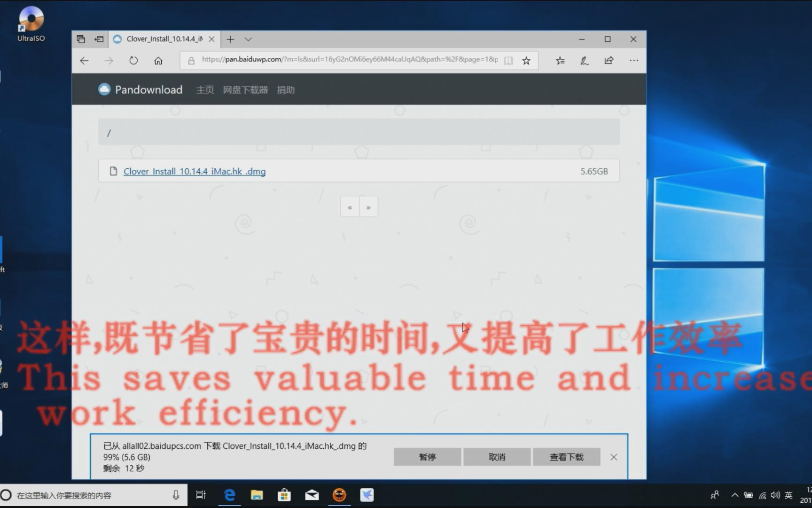Open Microsoft Edge from taskbar
Viewport: 812px width, 508px height.
click(229, 495)
